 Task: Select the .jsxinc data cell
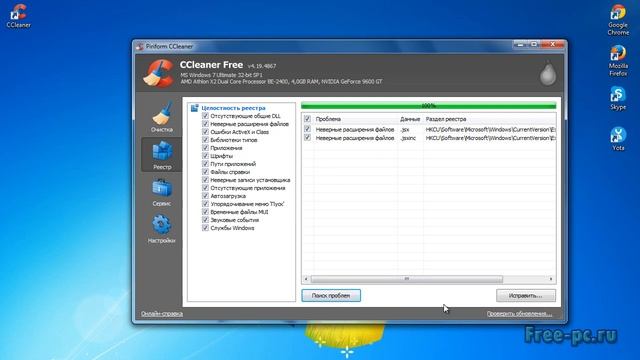pyautogui.click(x=408, y=138)
